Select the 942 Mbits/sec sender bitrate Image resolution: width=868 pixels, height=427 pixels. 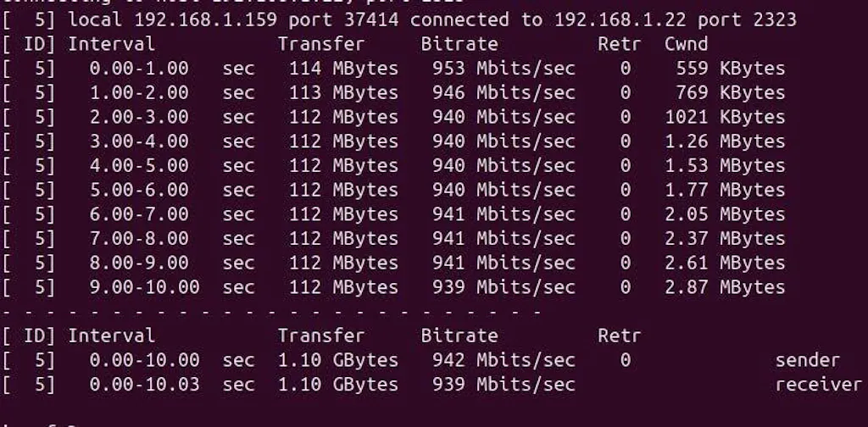(504, 360)
